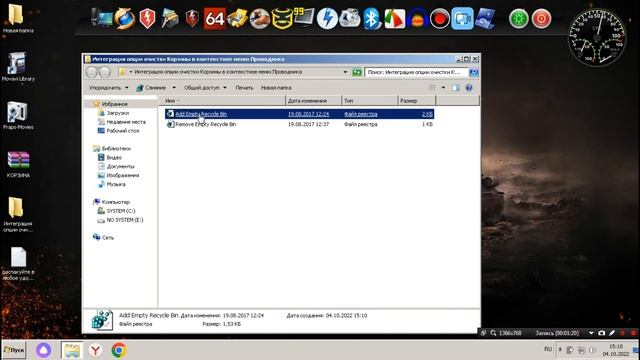Launch the yellow cylinder face dock icon
This screenshot has width=640, height=360.
point(282,19)
